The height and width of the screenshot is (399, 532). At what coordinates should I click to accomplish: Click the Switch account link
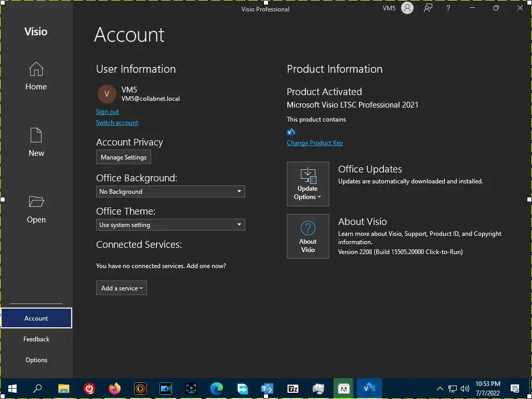117,123
